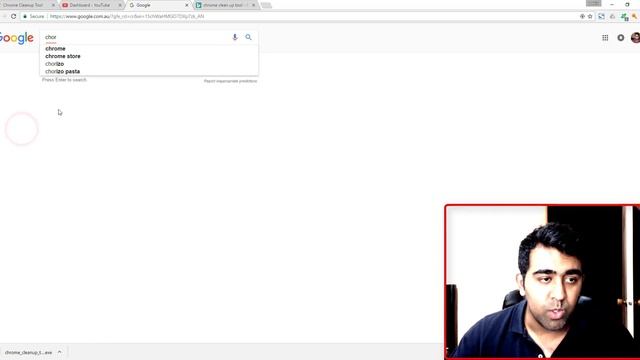The height and width of the screenshot is (360, 640).
Task: Open the Google apps grid
Action: pyautogui.click(x=605, y=38)
